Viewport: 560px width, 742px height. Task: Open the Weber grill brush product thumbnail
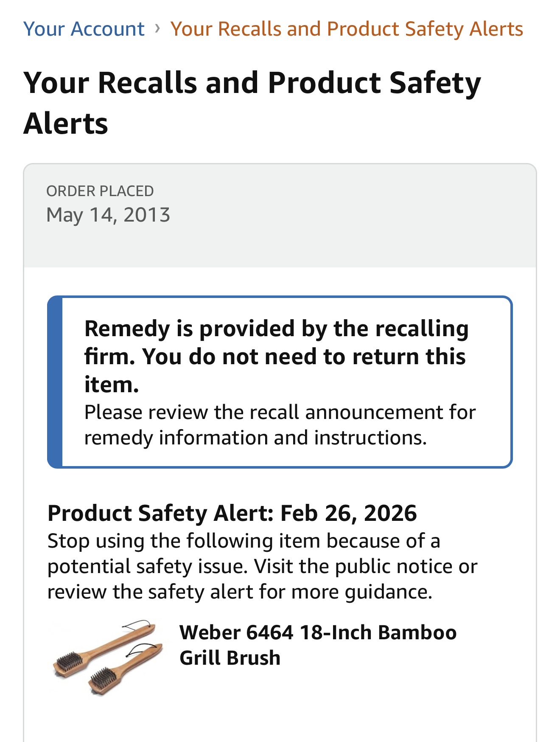coord(108,657)
